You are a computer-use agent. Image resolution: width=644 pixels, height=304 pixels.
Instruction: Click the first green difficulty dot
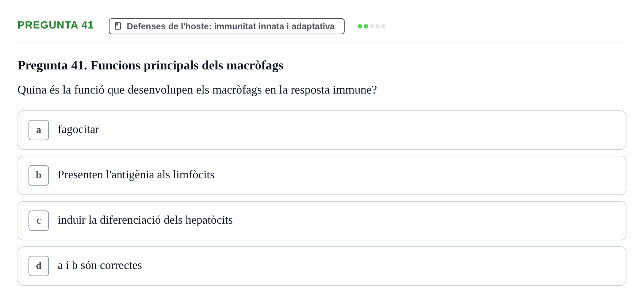[360, 26]
